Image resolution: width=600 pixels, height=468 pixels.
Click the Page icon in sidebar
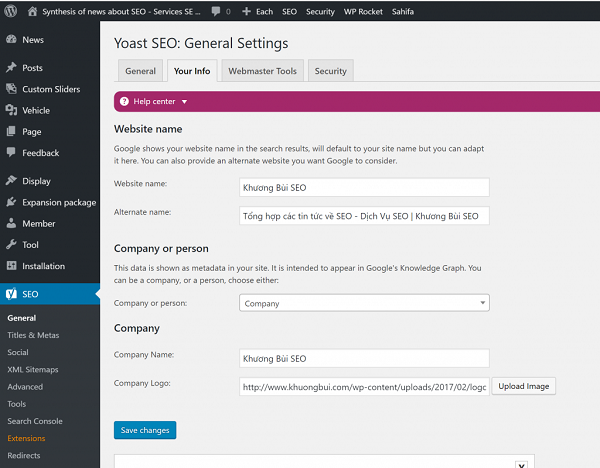(x=11, y=131)
